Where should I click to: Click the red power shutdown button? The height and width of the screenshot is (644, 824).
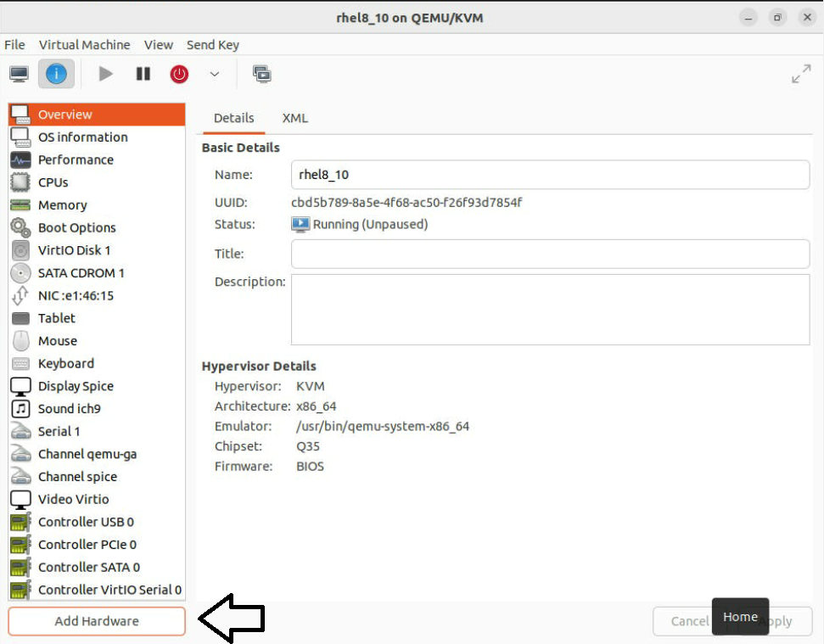click(x=179, y=74)
